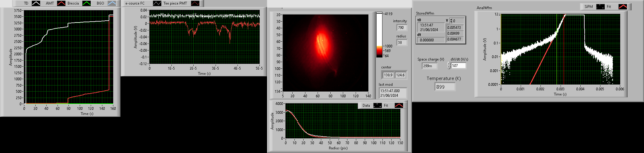Screen dimensions: 644x153
Task: Click the StoredWfm Y array index stepper
Action: (451, 21)
